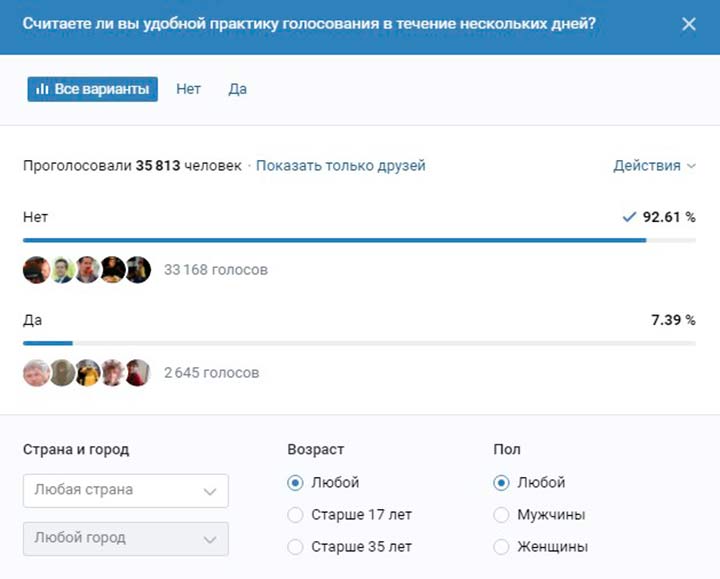This screenshot has height=579, width=720.
Task: Select gender filter Женщины
Action: 541,547
